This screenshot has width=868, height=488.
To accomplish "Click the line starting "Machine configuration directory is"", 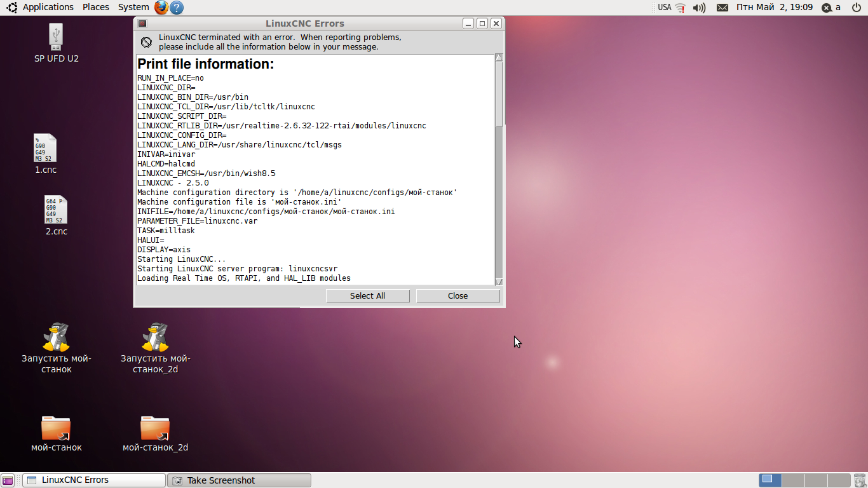I will [297, 193].
